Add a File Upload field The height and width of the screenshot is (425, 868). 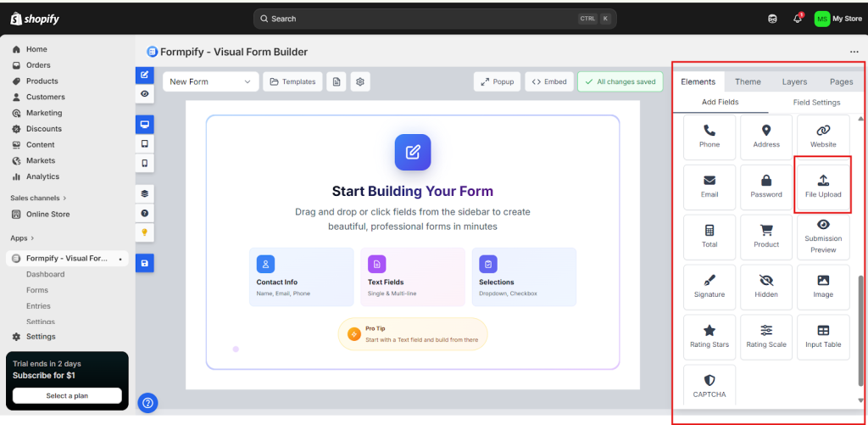click(822, 185)
